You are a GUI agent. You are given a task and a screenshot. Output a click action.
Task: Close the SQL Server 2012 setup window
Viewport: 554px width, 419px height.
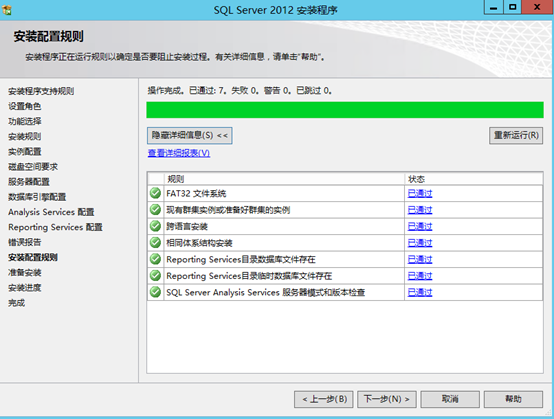(x=537, y=7)
